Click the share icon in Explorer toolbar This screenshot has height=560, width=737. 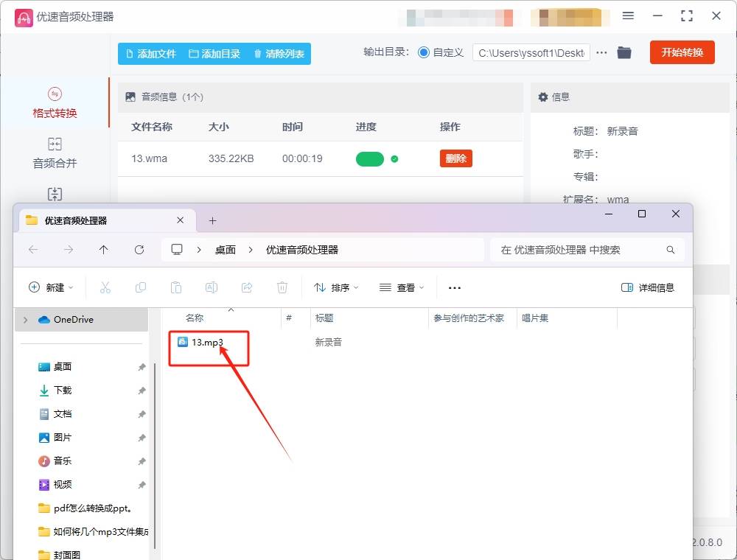point(247,287)
